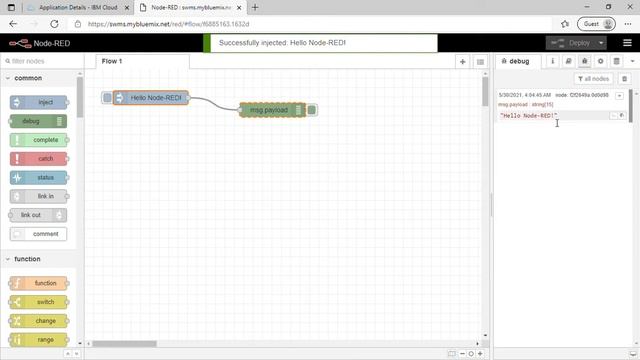The height and width of the screenshot is (360, 640).
Task: Click the browser back arrow
Action: coord(13,24)
